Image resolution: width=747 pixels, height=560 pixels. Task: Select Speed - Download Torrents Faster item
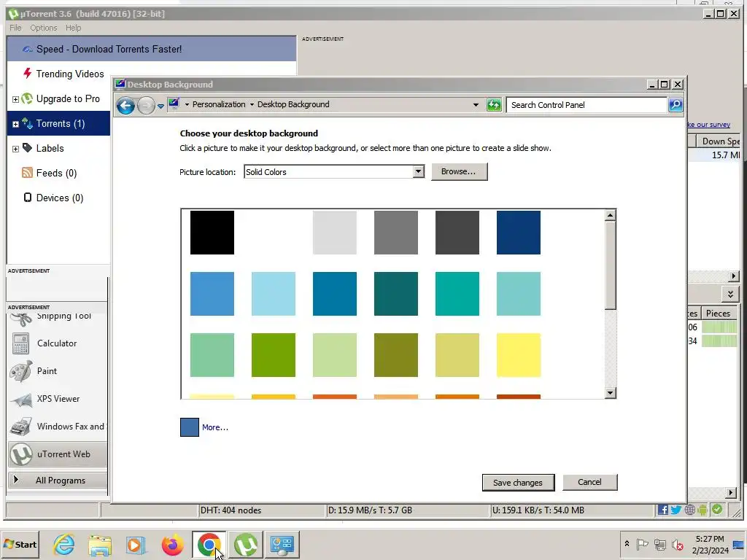click(x=152, y=49)
